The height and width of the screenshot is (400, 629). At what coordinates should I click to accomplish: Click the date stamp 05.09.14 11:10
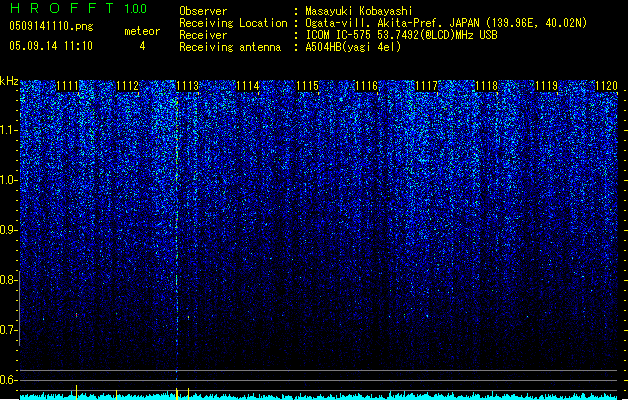click(51, 46)
